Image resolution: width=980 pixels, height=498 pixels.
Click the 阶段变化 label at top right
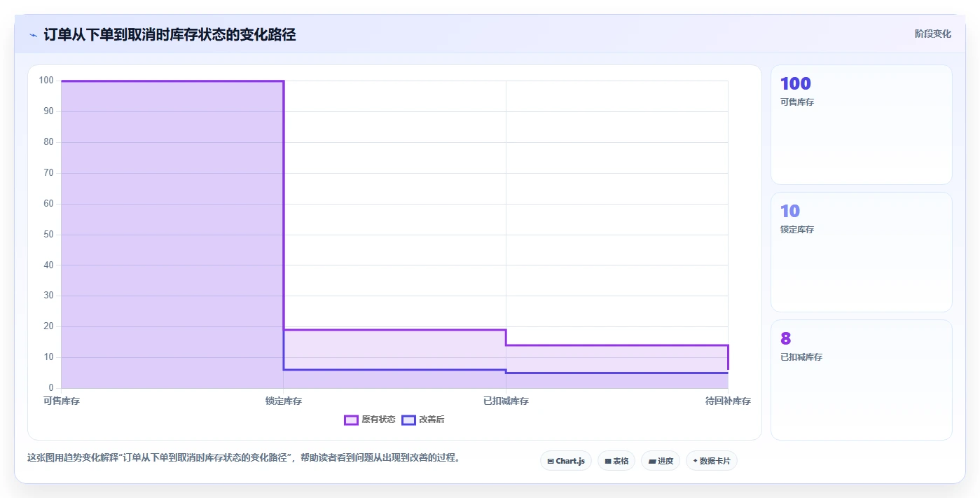coord(932,34)
